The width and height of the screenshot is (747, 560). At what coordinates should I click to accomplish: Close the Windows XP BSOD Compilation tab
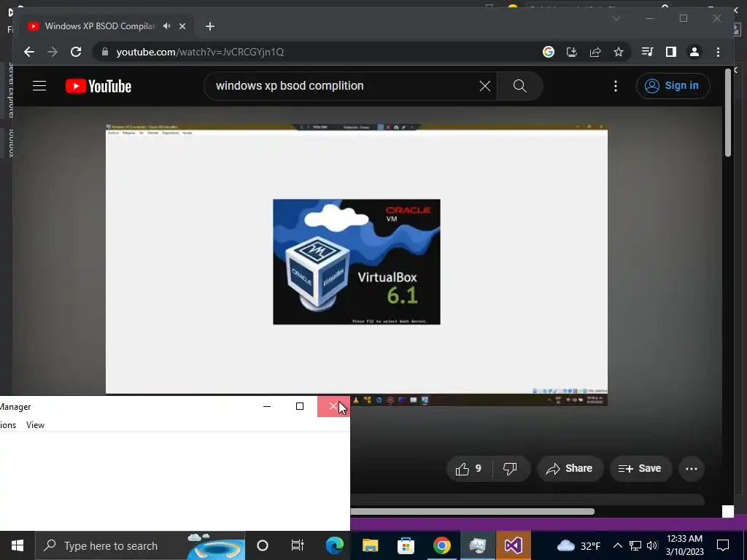click(182, 26)
